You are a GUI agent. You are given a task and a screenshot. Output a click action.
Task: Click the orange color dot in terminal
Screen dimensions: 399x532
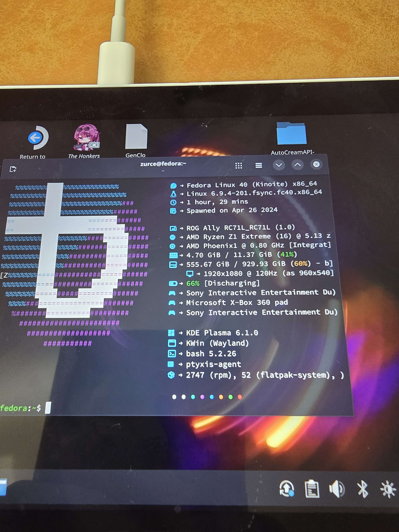[221, 397]
